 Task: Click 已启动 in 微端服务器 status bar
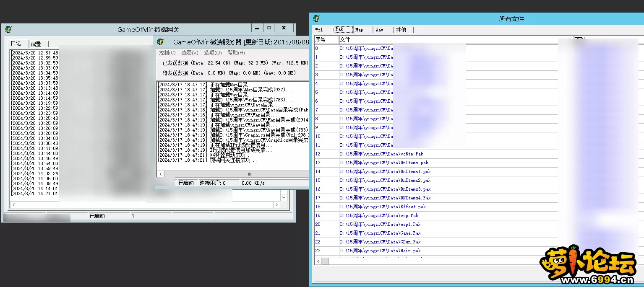[186, 183]
